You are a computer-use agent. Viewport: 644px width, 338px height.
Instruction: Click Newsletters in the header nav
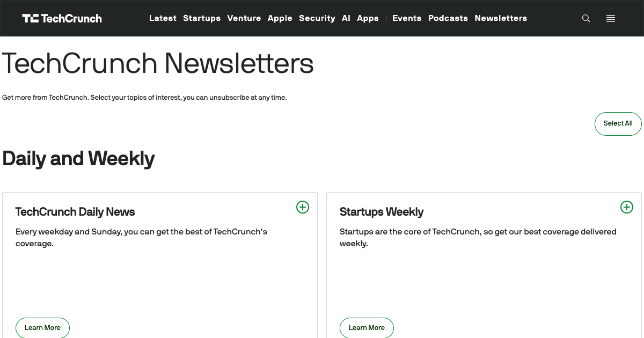(x=501, y=18)
